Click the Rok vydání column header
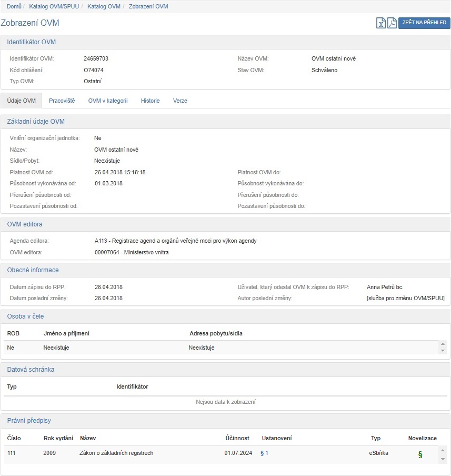The width and height of the screenshot is (451, 476). coord(56,438)
